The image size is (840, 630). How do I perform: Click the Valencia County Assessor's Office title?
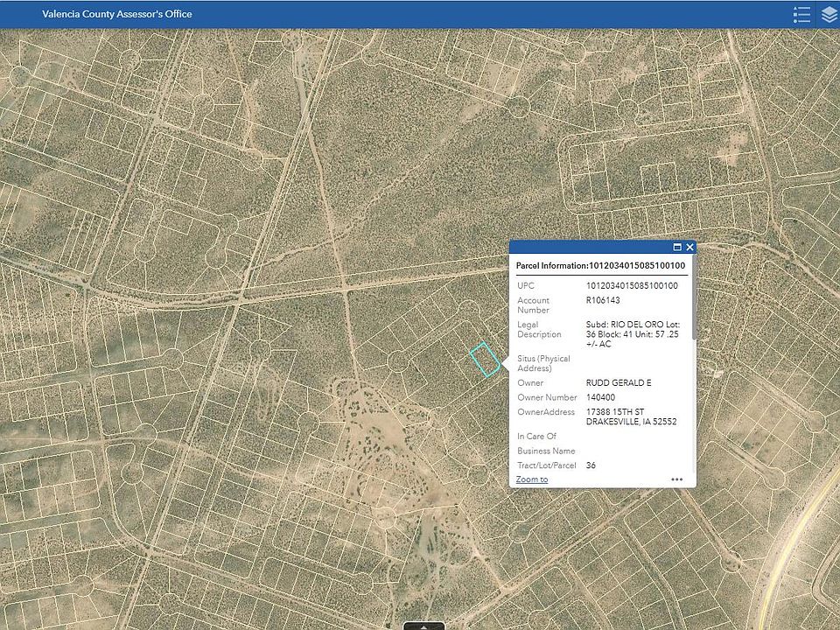116,14
